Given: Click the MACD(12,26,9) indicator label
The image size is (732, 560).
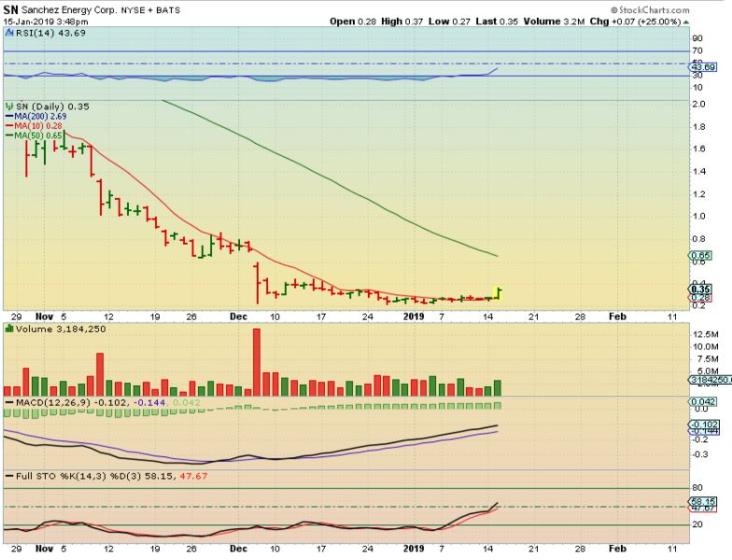Looking at the screenshot, I should 54,402.
